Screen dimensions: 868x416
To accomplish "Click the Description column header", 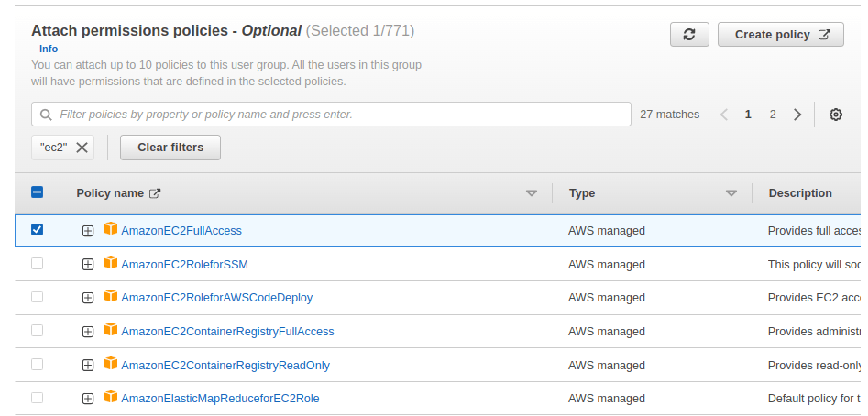I will 800,193.
